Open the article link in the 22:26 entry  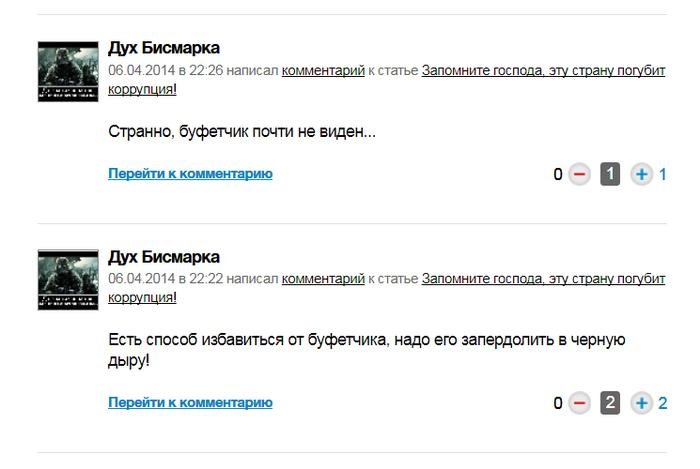click(x=543, y=70)
